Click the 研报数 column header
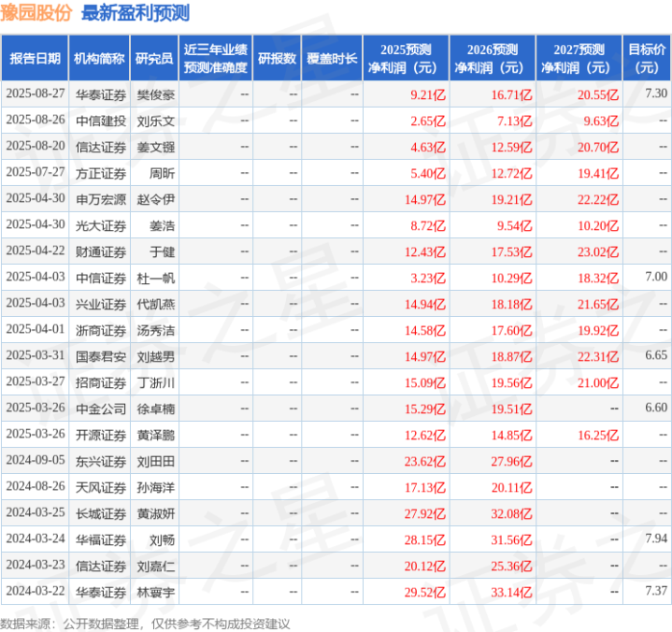 278,59
